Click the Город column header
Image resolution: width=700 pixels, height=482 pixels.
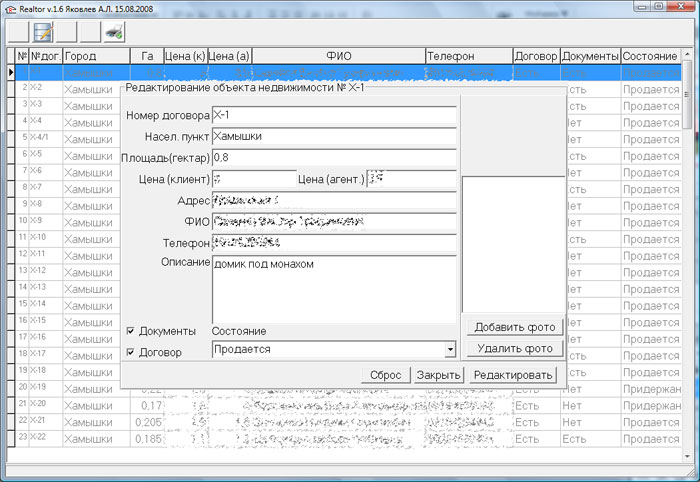point(96,56)
